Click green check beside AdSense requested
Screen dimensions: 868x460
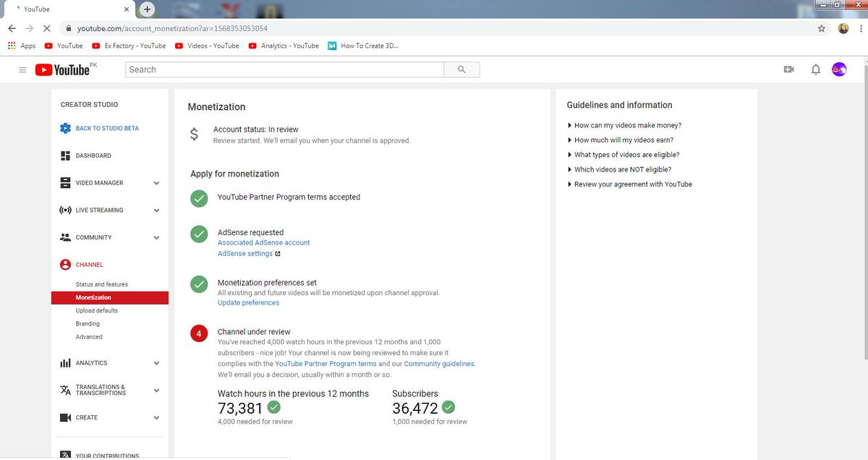[199, 234]
